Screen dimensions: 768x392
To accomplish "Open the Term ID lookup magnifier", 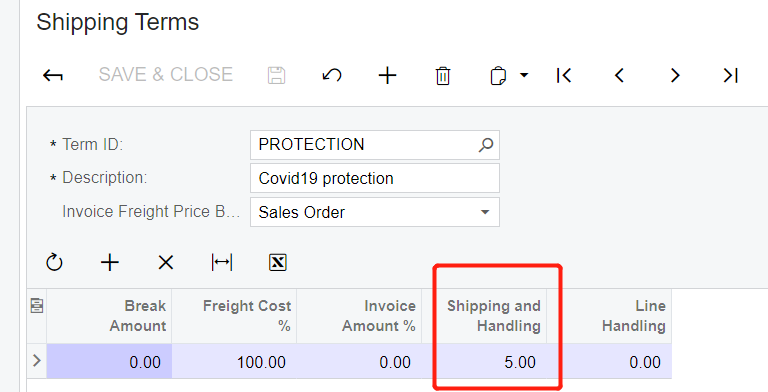I will pyautogui.click(x=486, y=145).
